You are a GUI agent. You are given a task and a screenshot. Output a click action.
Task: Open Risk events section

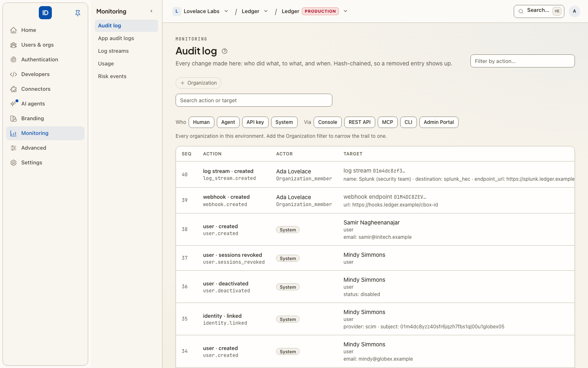(x=126, y=76)
